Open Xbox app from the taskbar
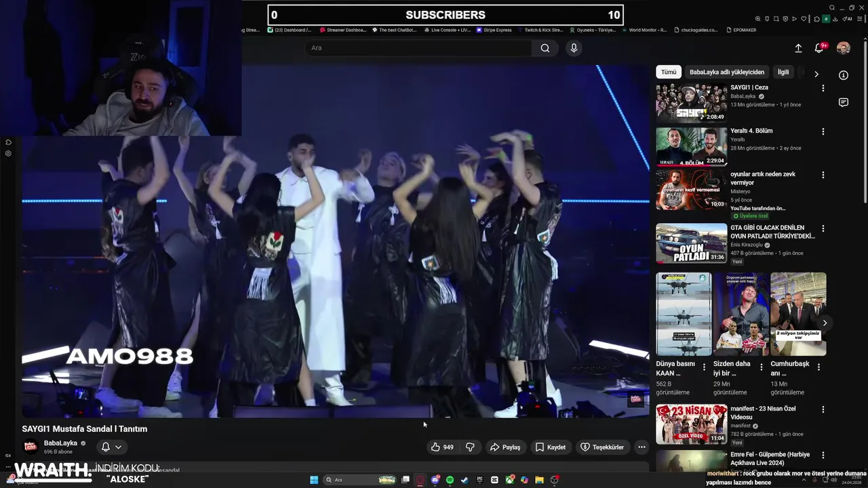This screenshot has width=868, height=488. click(509, 480)
